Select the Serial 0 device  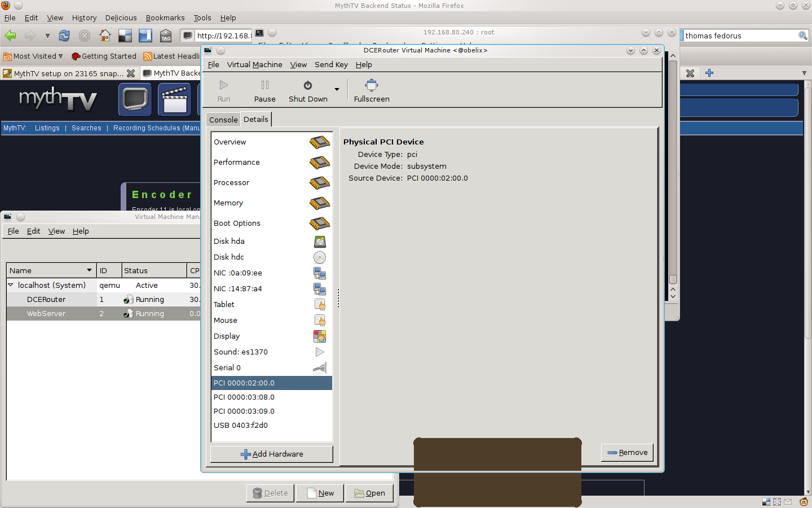point(271,368)
